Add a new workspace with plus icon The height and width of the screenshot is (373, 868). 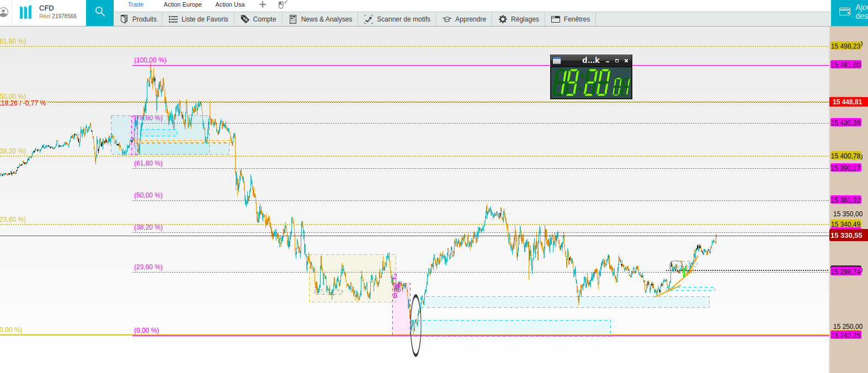click(263, 4)
